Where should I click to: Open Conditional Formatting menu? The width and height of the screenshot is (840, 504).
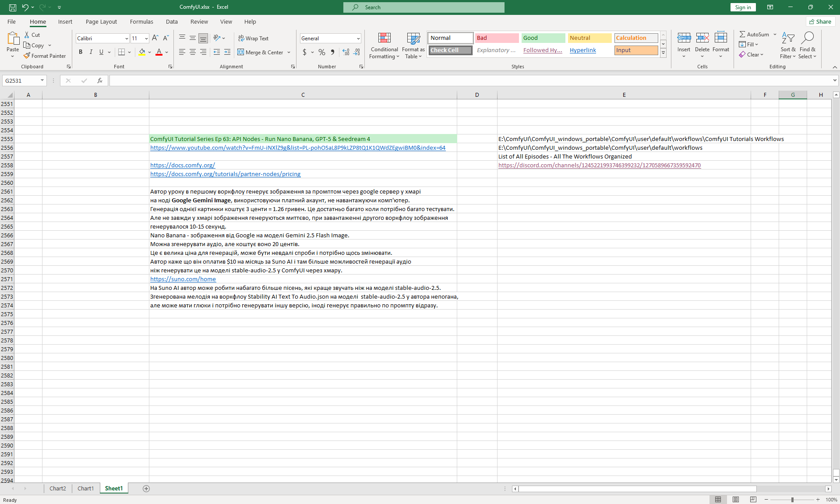click(x=384, y=46)
